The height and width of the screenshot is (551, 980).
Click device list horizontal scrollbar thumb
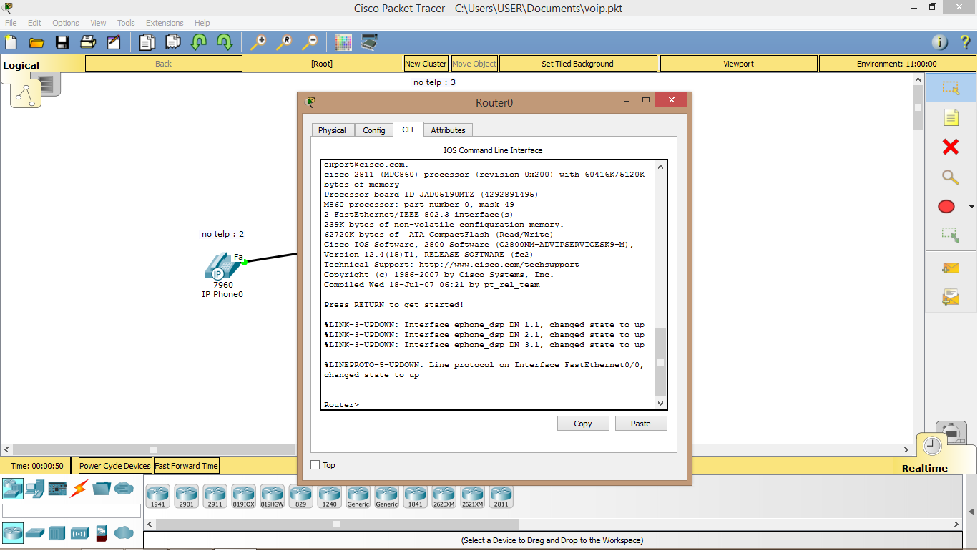point(336,525)
